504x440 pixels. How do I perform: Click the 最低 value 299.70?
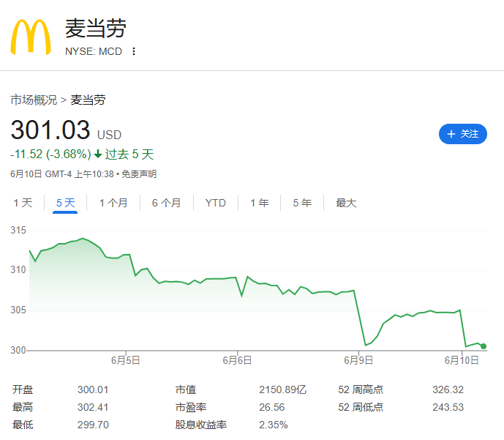click(93, 425)
